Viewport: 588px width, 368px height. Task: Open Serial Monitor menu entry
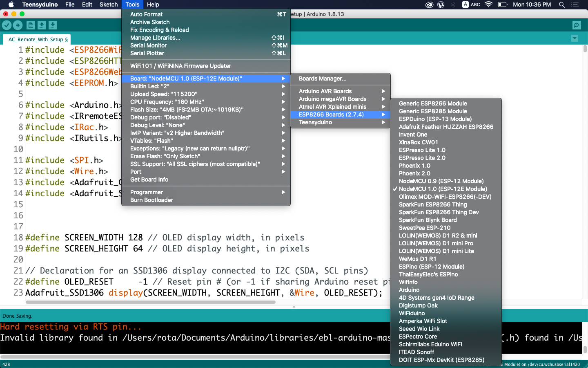206,45
